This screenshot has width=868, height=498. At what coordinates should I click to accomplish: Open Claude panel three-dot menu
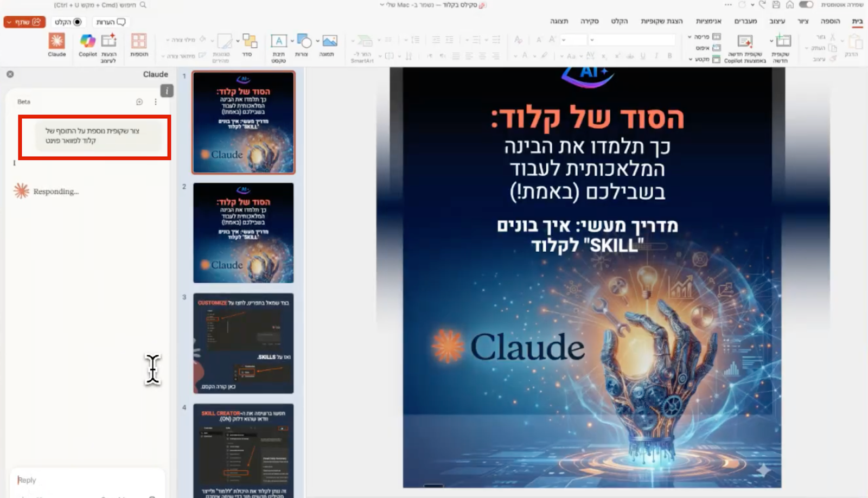(x=156, y=101)
